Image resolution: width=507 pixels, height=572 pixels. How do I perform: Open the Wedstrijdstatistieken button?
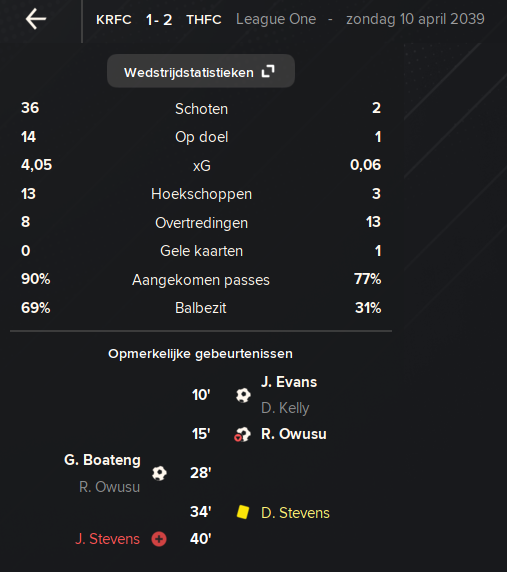[x=201, y=71]
